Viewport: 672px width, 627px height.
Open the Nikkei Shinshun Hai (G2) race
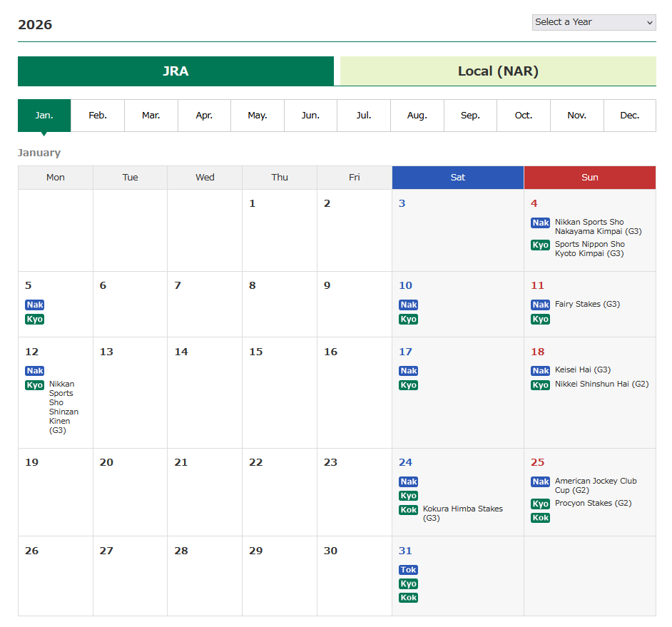click(601, 384)
